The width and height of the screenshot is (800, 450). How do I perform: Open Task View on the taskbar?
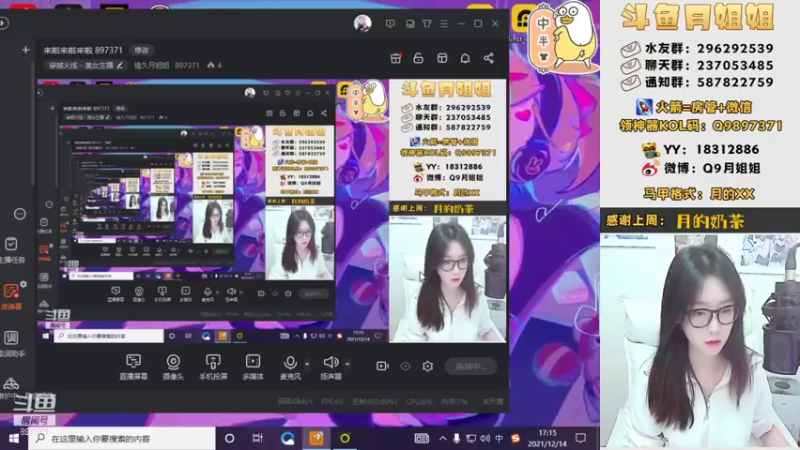click(x=258, y=438)
